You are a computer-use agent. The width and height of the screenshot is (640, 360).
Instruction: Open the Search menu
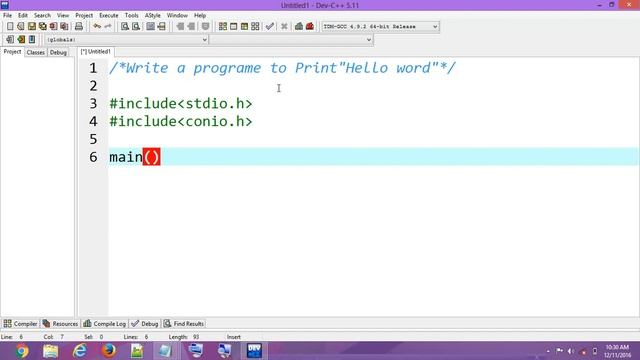(42, 16)
